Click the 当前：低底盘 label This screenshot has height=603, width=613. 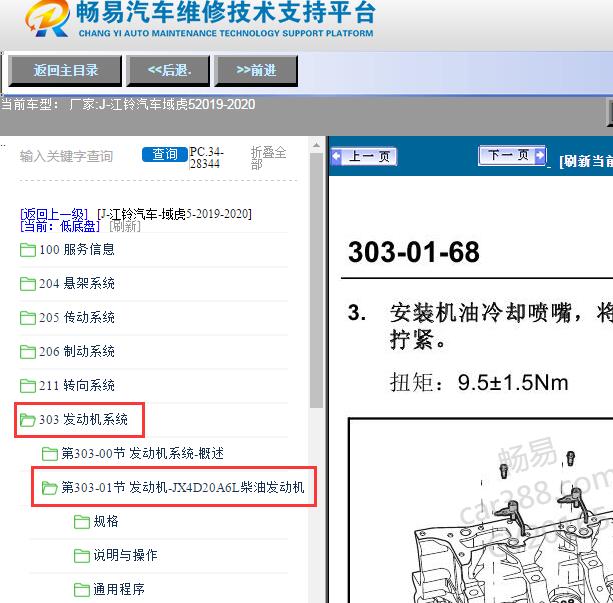tap(60, 226)
